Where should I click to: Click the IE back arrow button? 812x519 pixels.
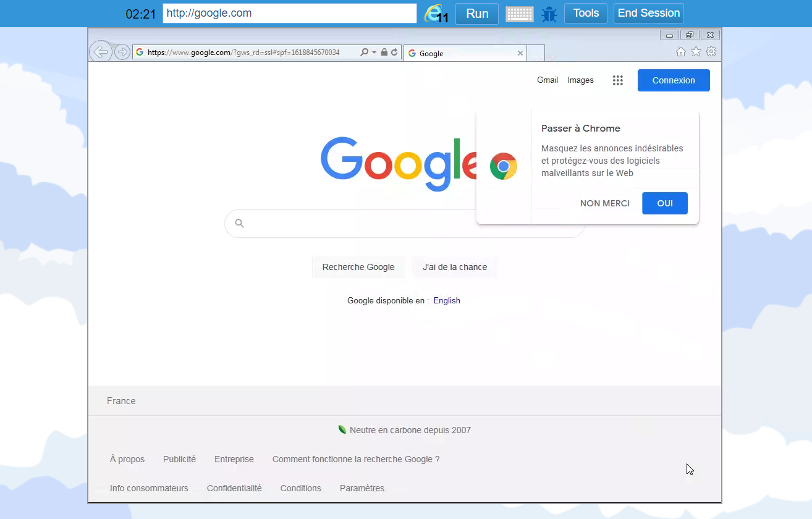click(101, 52)
